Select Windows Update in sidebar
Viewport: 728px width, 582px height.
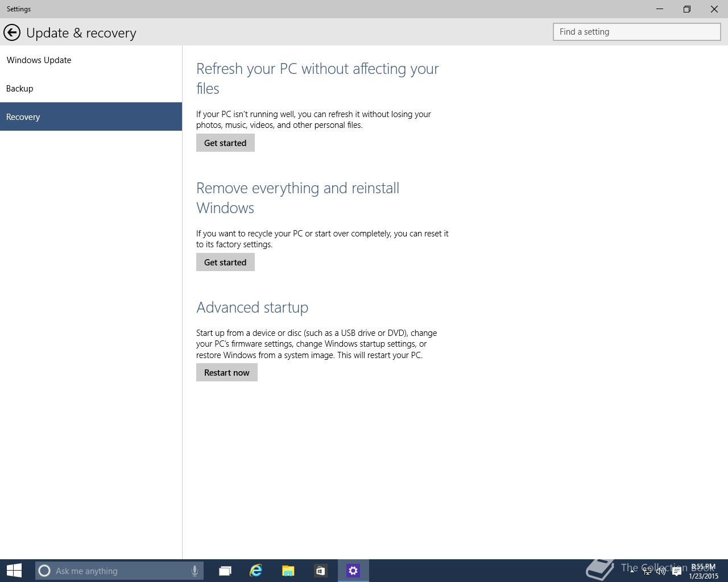[x=91, y=60]
